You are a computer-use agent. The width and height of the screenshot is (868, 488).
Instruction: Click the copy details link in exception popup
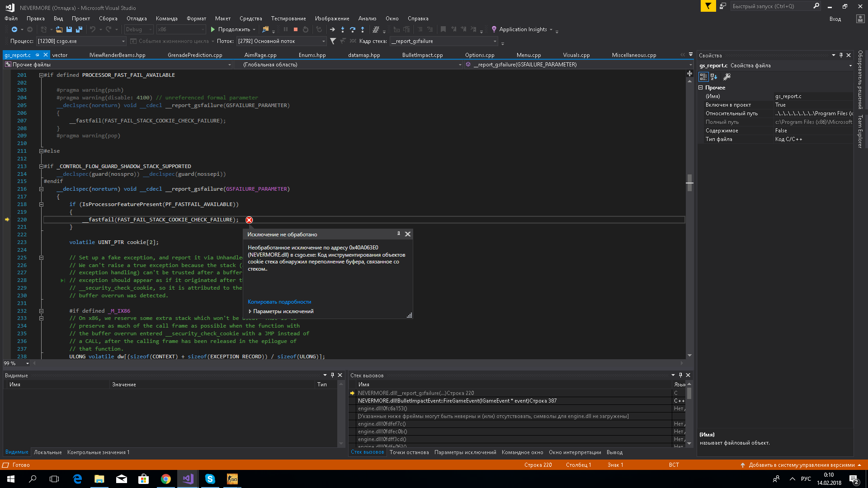pos(279,302)
